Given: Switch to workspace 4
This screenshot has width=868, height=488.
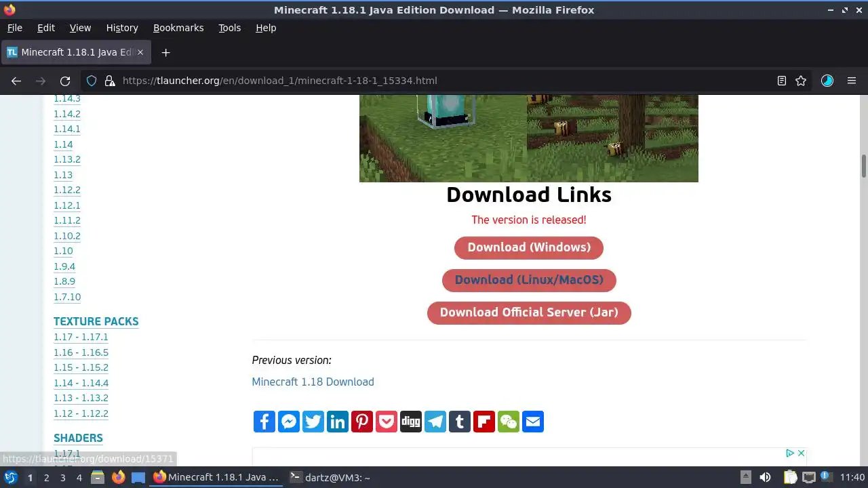Looking at the screenshot, I should pyautogui.click(x=79, y=477).
